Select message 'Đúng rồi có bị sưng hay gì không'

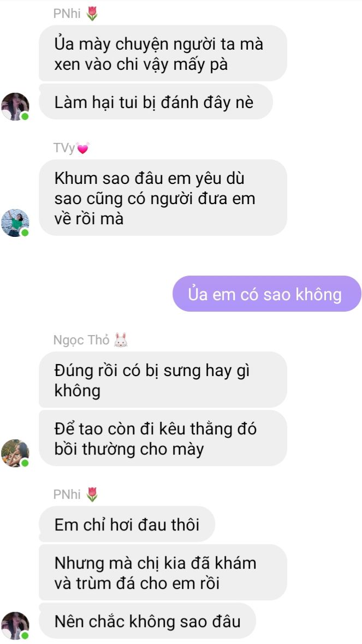point(163,379)
